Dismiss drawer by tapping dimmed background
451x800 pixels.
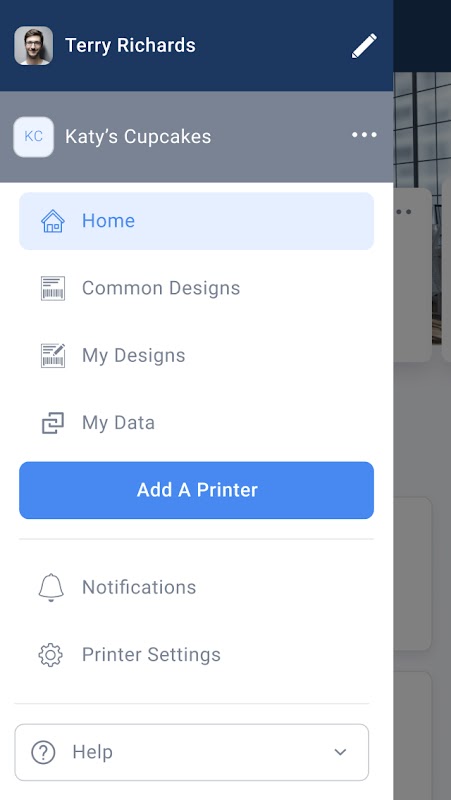(x=422, y=434)
